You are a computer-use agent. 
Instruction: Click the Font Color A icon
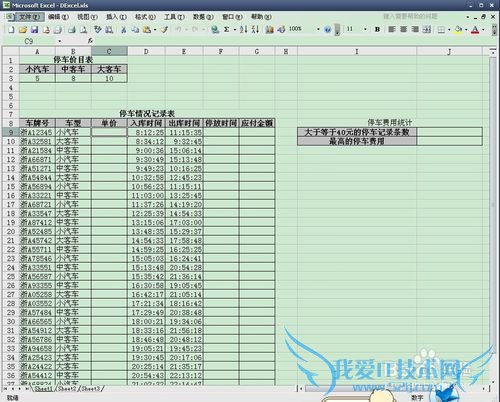tap(475, 30)
